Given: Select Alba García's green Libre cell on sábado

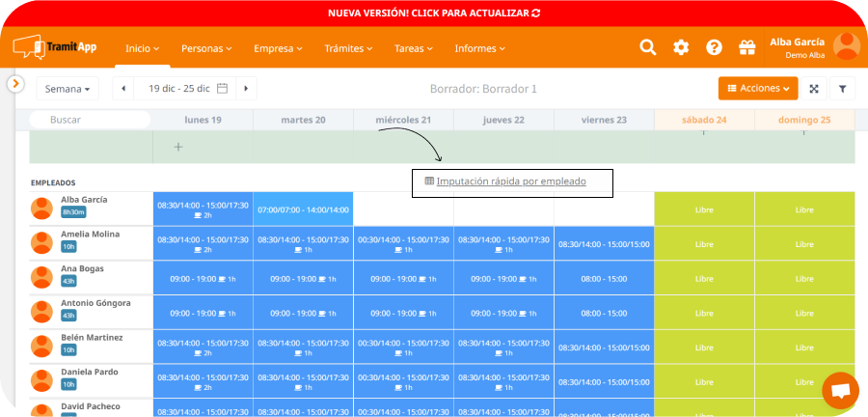Looking at the screenshot, I should click(704, 208).
